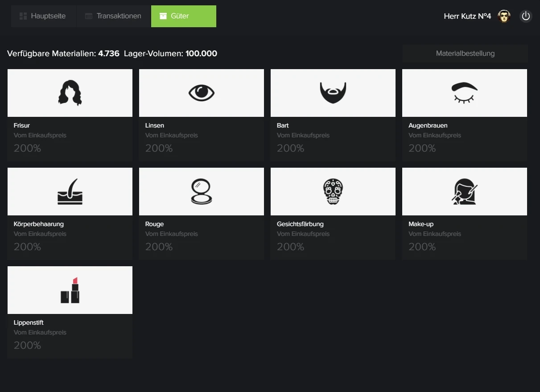This screenshot has width=540, height=392.
Task: Select the Rouge compact mirror icon
Action: point(202,192)
